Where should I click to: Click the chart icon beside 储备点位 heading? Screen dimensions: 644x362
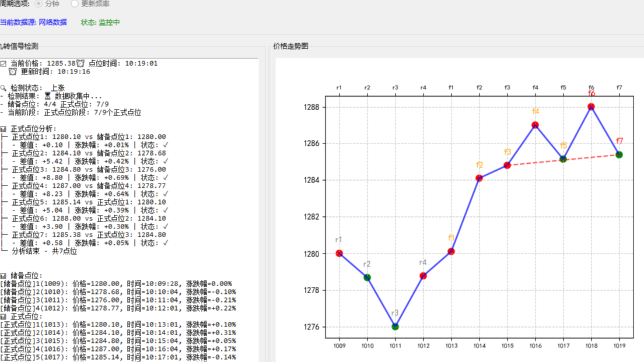click(x=3, y=276)
